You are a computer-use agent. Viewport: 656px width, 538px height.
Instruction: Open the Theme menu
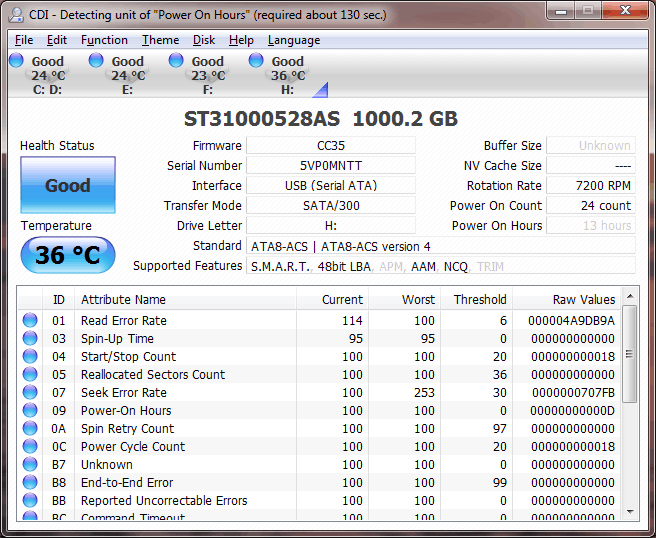pyautogui.click(x=160, y=40)
